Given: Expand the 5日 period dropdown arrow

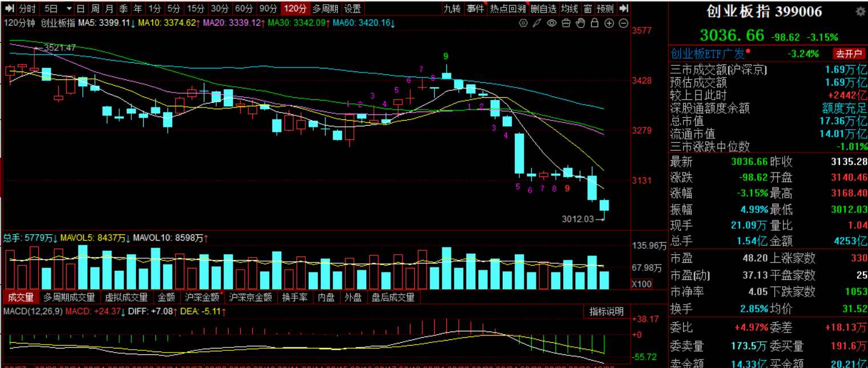Looking at the screenshot, I should coord(69,9).
